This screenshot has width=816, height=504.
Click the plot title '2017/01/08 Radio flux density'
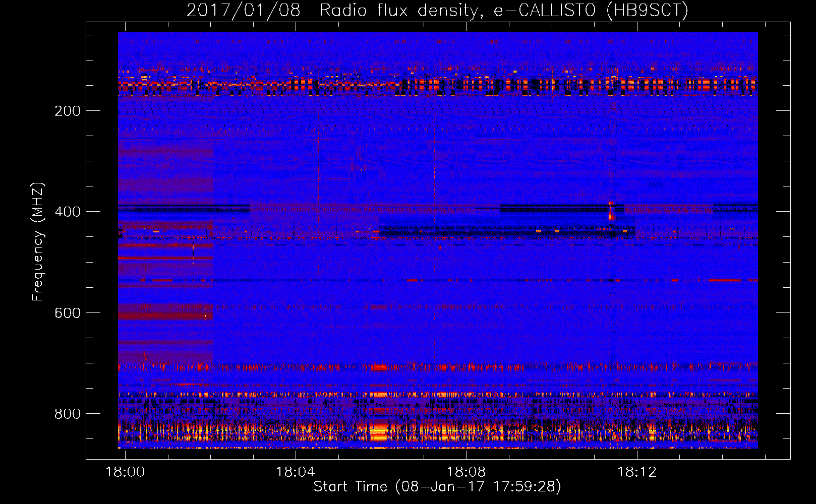tap(437, 10)
